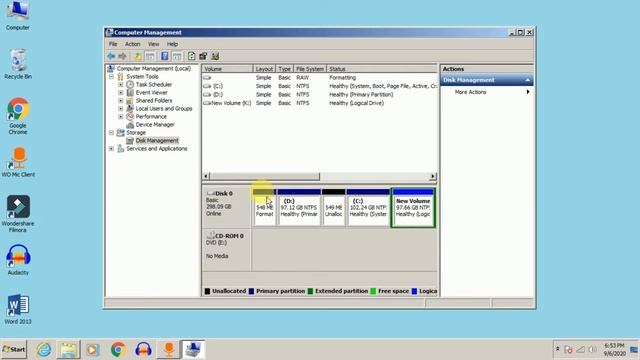640x360 pixels.
Task: Select the Word 2013 desktop shortcut
Action: pyautogui.click(x=18, y=309)
